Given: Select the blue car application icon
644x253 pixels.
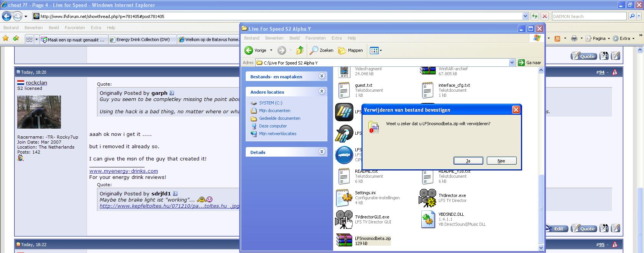Looking at the screenshot, I should (344, 155).
